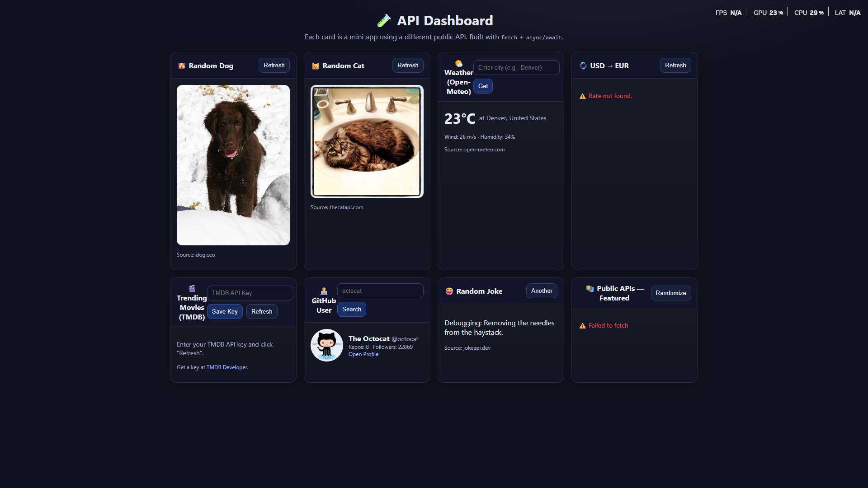This screenshot has height=488, width=868.
Task: Get Another random joke
Action: point(542,291)
